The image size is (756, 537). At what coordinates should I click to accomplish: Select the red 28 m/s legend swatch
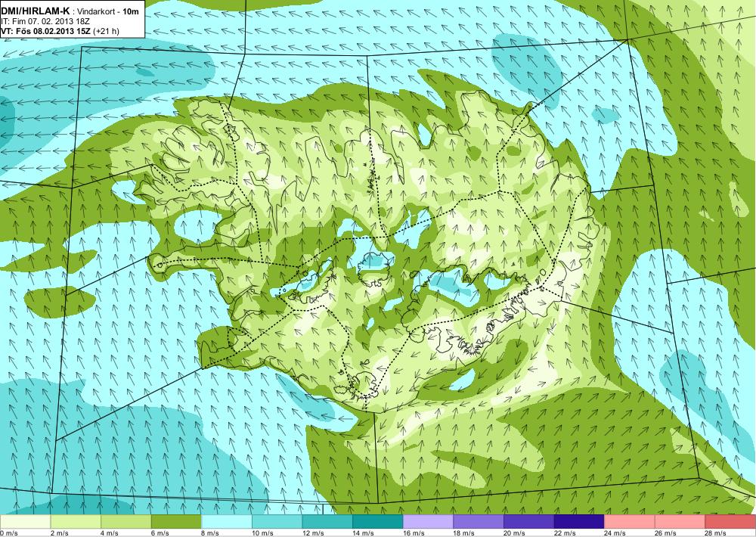point(730,522)
